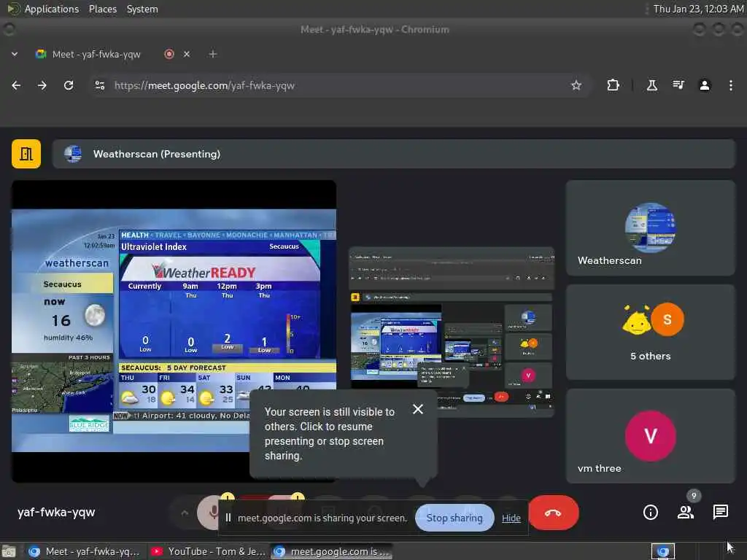Click the yellow companion mode door icon
This screenshot has height=560, width=747.
26,154
